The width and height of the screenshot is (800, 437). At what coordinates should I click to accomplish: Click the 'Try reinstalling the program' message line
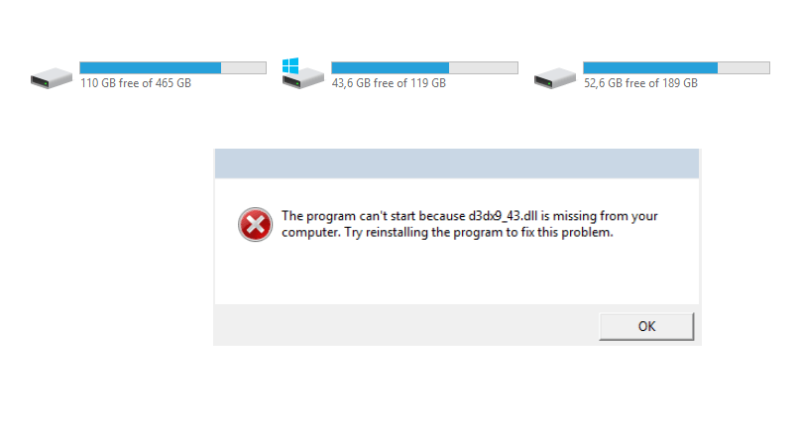447,233
